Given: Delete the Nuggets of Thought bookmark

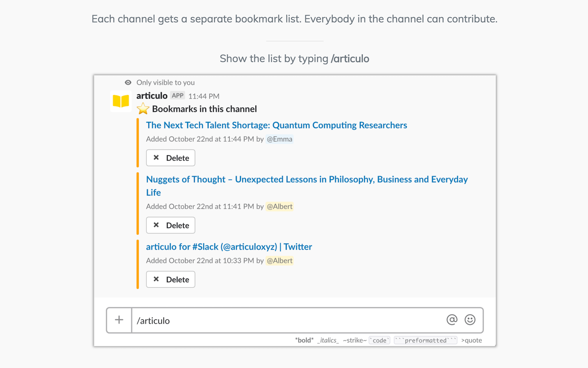Looking at the screenshot, I should tap(171, 225).
